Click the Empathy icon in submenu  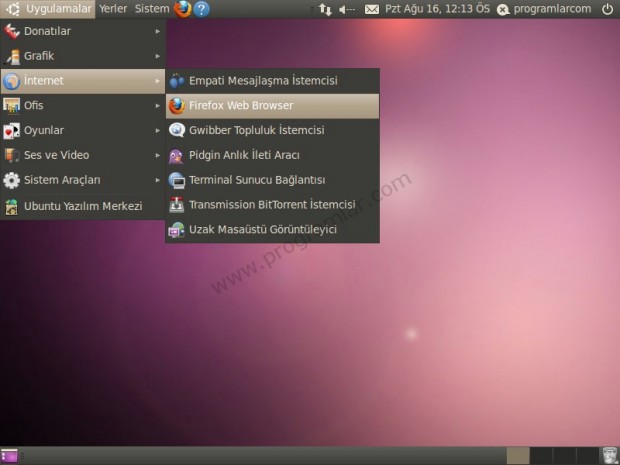click(177, 81)
